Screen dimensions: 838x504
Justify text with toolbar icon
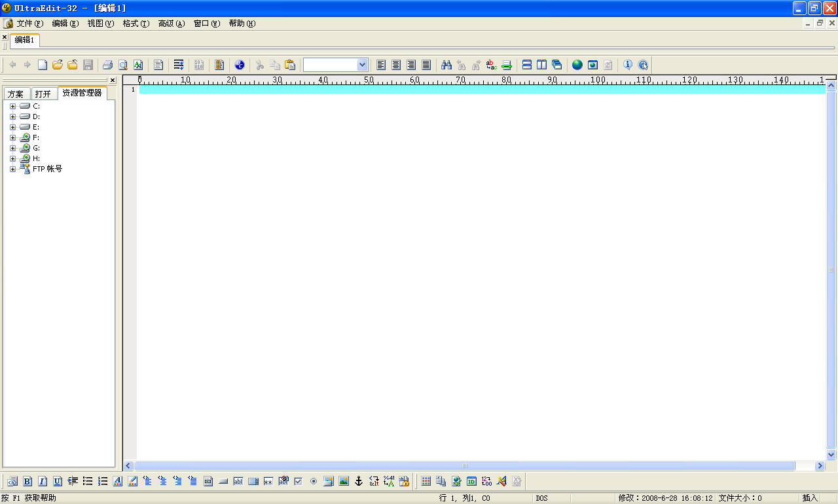426,65
